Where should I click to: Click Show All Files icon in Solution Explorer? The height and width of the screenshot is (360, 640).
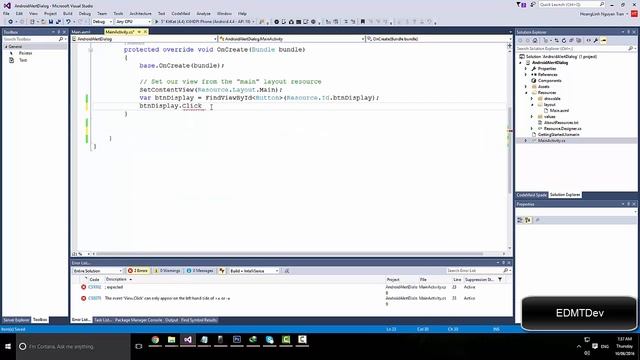pos(579,40)
